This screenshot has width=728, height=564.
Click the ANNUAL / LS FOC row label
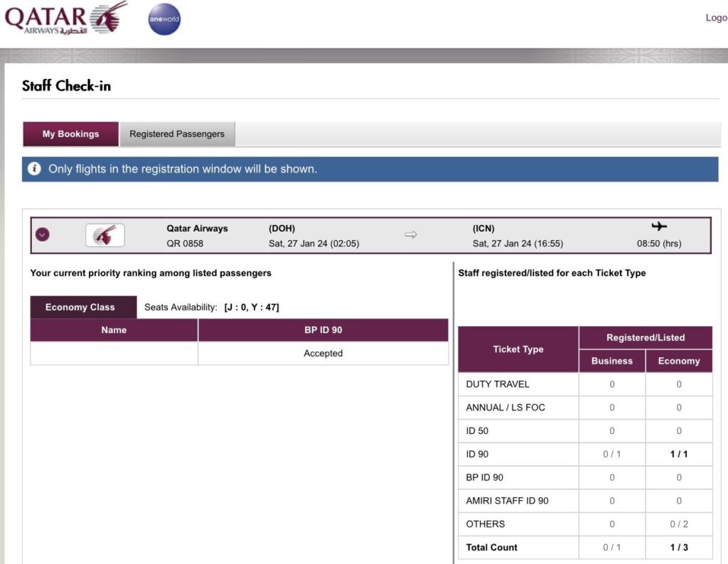[505, 407]
